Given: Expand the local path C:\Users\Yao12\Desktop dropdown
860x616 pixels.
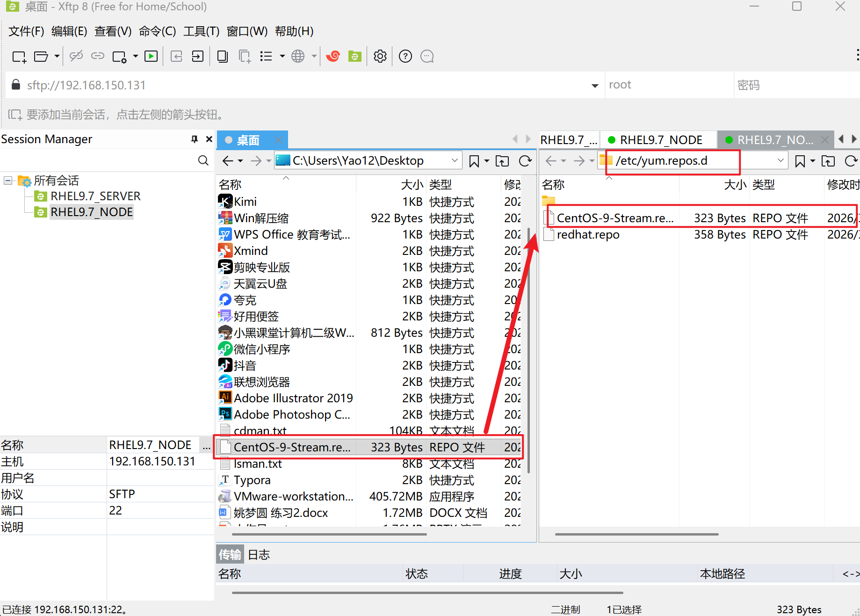Looking at the screenshot, I should click(455, 160).
